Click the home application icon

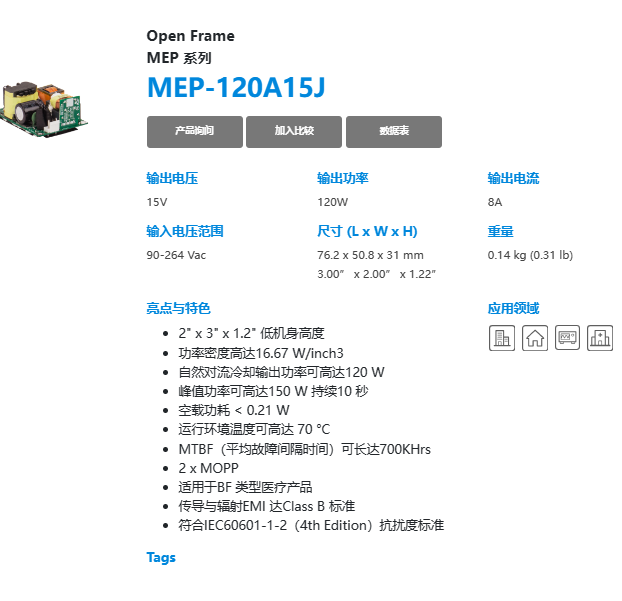pyautogui.click(x=535, y=338)
